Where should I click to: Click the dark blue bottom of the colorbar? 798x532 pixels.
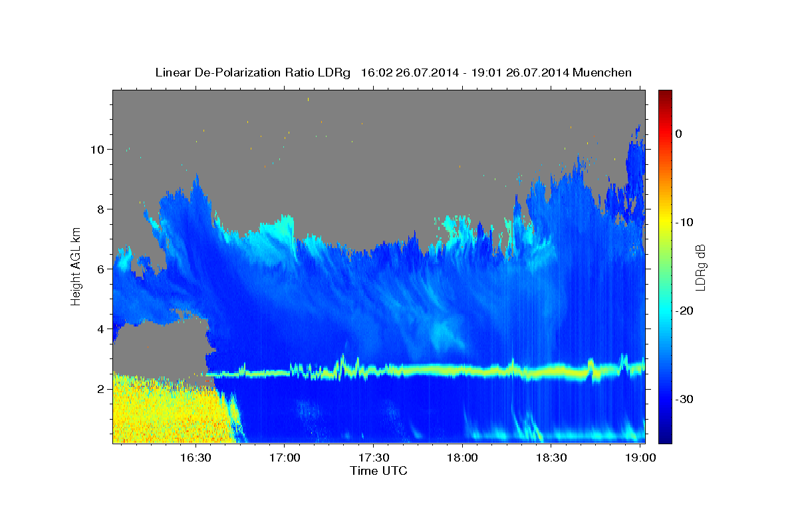point(665,438)
